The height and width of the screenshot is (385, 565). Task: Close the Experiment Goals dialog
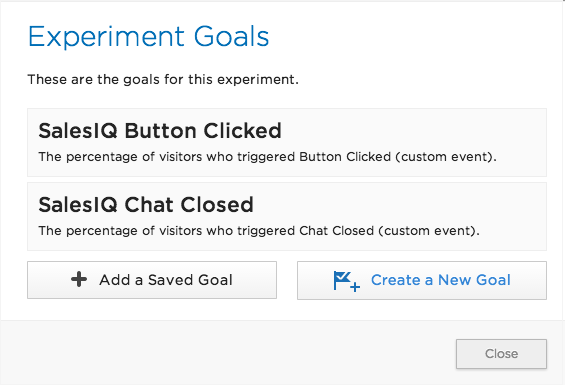tap(501, 354)
